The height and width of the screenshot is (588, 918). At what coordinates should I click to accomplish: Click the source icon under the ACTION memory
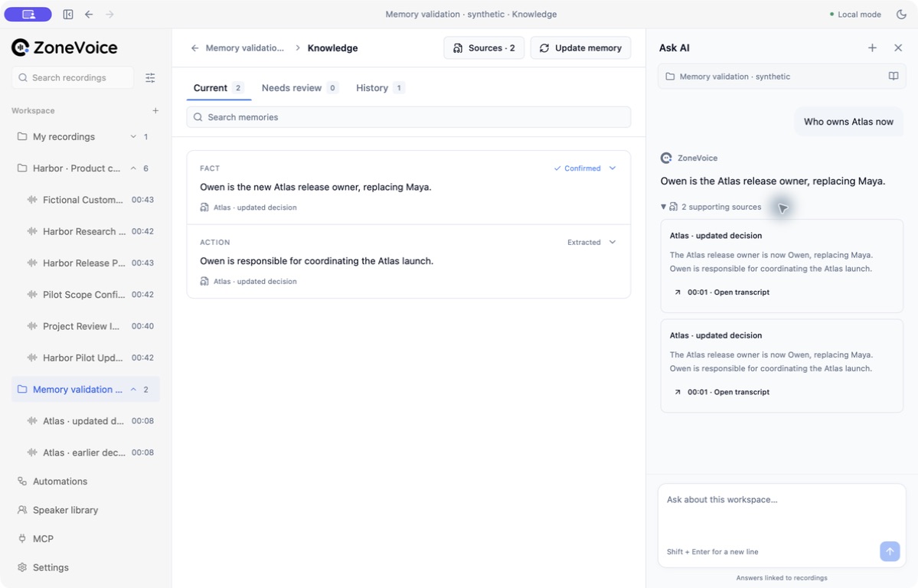204,281
